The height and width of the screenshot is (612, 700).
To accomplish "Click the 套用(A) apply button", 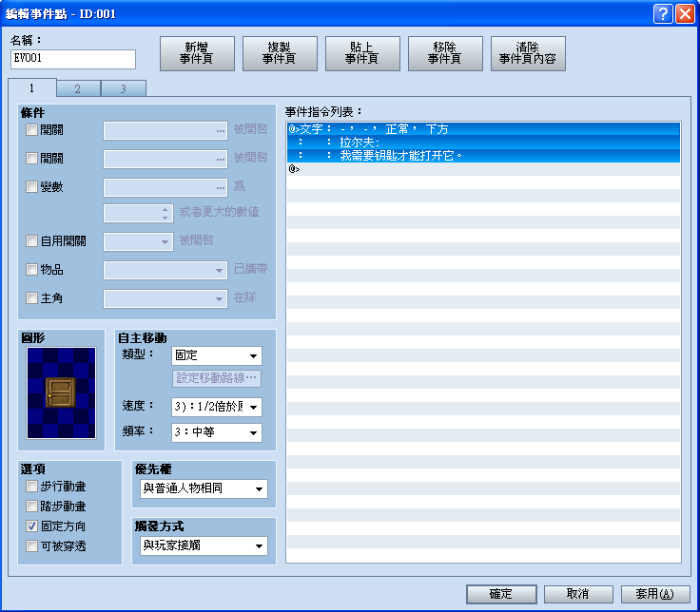I will (655, 594).
